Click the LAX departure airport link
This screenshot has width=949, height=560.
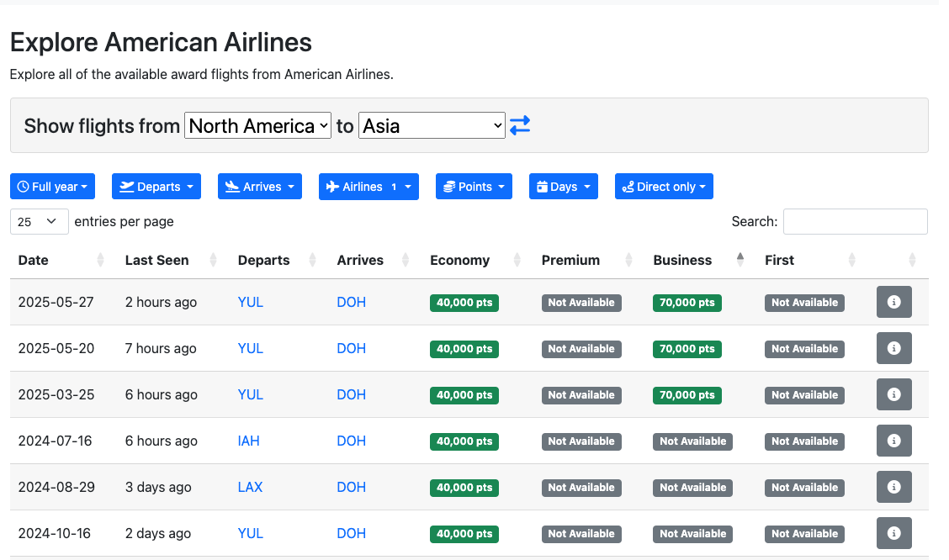pos(250,487)
